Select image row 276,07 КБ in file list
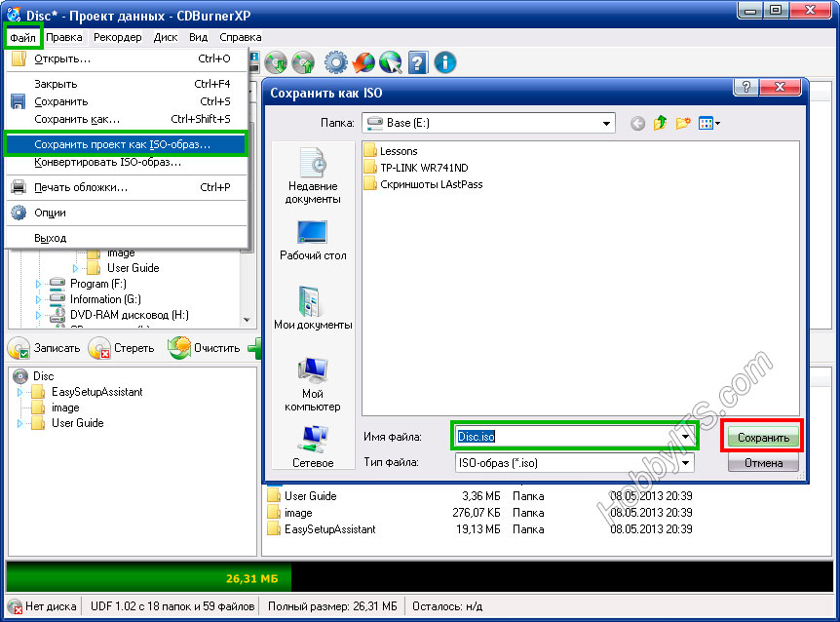This screenshot has width=840, height=622. coord(479,513)
